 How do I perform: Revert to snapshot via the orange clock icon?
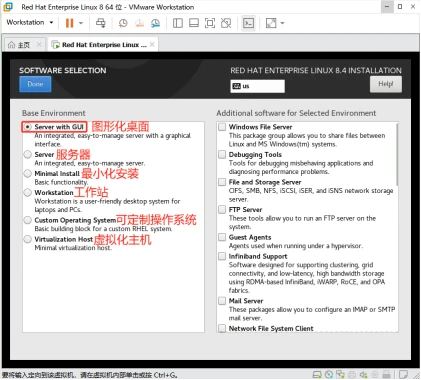click(x=139, y=23)
